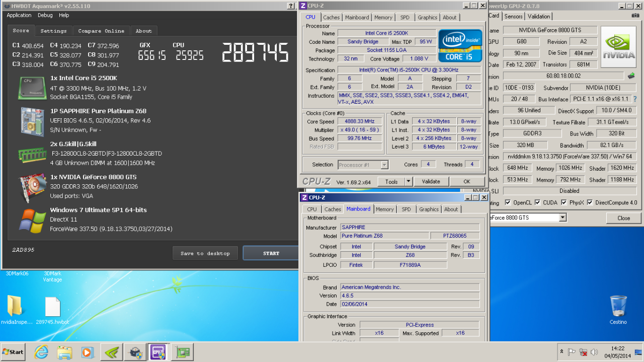Click the Tools button in CPU-Z
The image size is (644, 362).
pyautogui.click(x=391, y=182)
